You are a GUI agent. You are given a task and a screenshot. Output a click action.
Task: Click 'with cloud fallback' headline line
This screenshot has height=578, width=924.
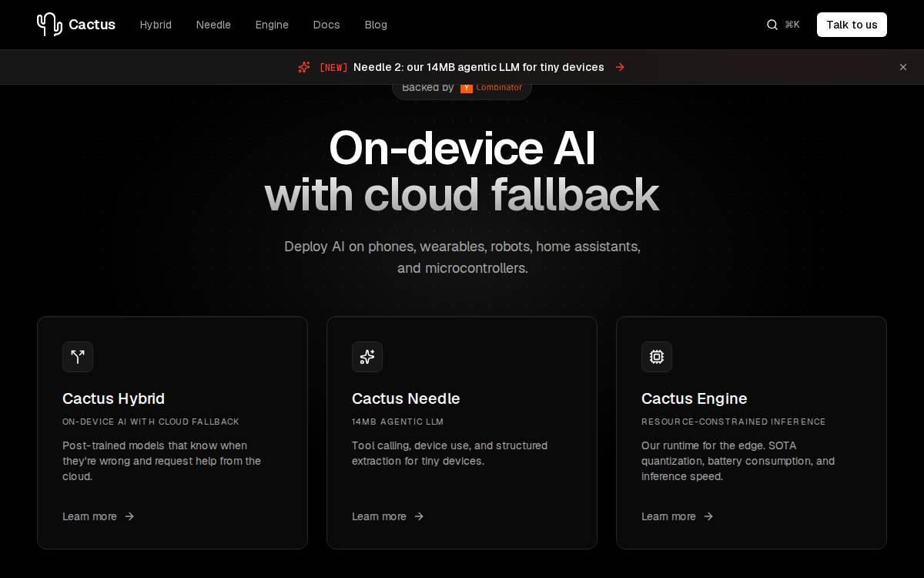[x=462, y=195]
